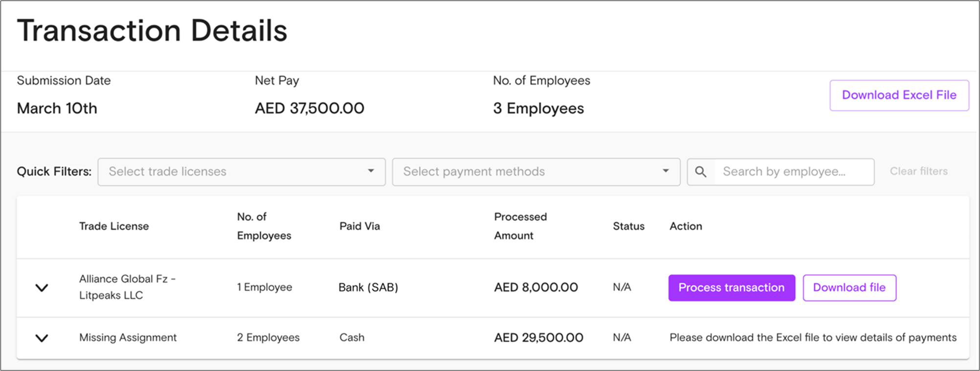Click the March 10th submission date
Image resolution: width=980 pixels, height=371 pixels.
pyautogui.click(x=57, y=108)
